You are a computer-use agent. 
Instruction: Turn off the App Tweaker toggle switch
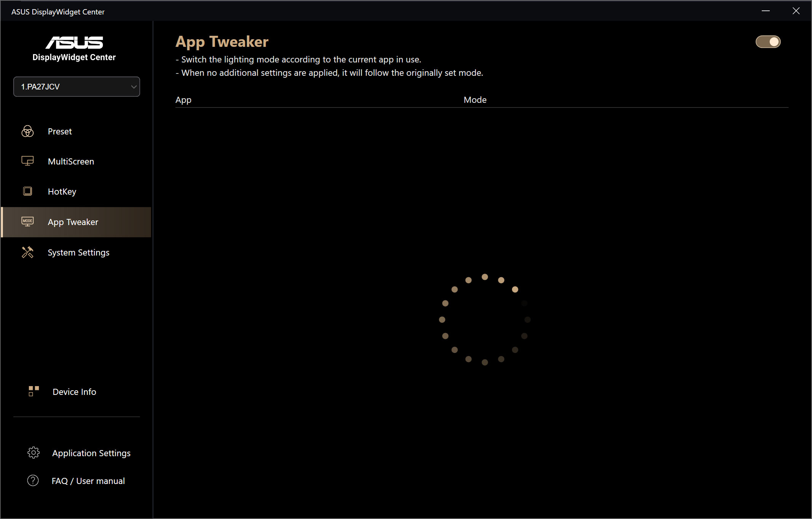pyautogui.click(x=768, y=42)
